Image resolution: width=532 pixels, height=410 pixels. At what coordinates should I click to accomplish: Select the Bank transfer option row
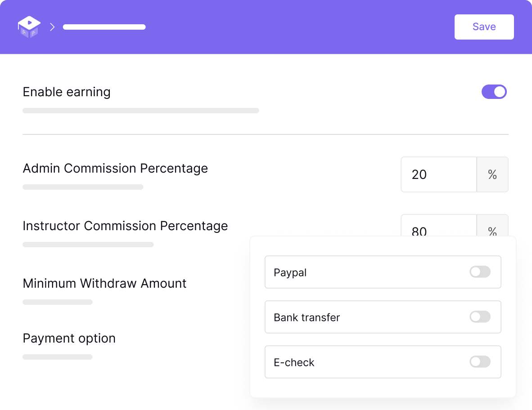(360, 317)
